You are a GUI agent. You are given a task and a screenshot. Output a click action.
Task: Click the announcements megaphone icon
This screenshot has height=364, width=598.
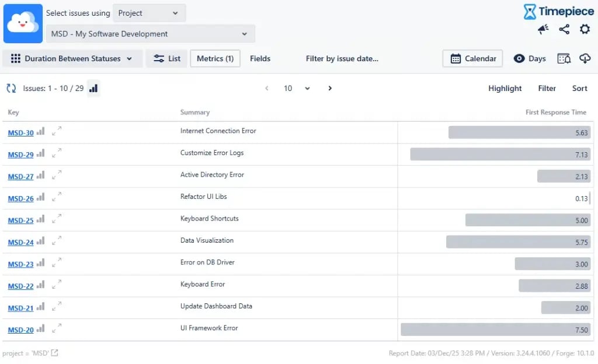tap(543, 29)
